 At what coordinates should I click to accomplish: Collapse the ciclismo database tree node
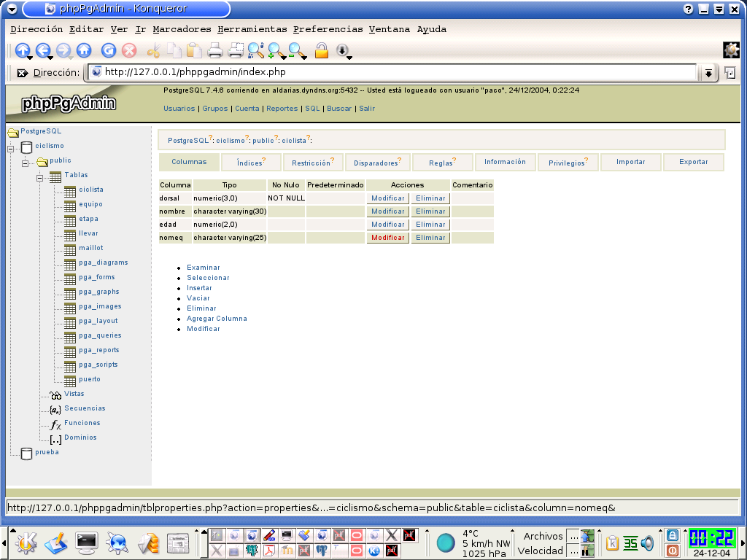(x=10, y=149)
